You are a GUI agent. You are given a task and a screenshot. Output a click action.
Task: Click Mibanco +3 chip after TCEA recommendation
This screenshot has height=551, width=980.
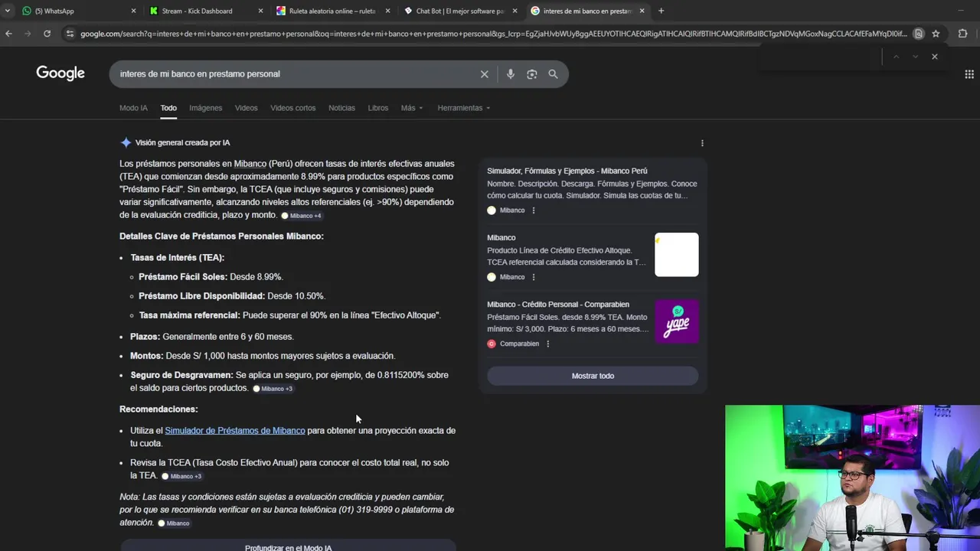(181, 476)
